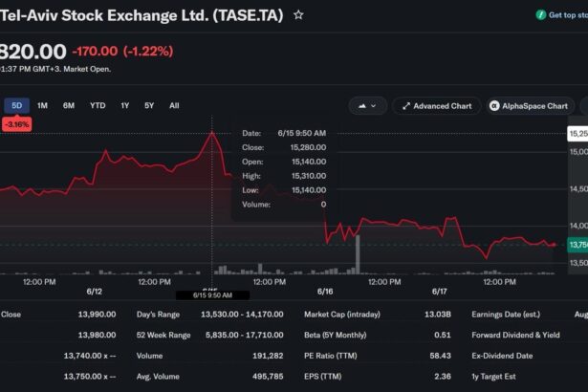Click the green Get top stocks icon

click(x=541, y=15)
